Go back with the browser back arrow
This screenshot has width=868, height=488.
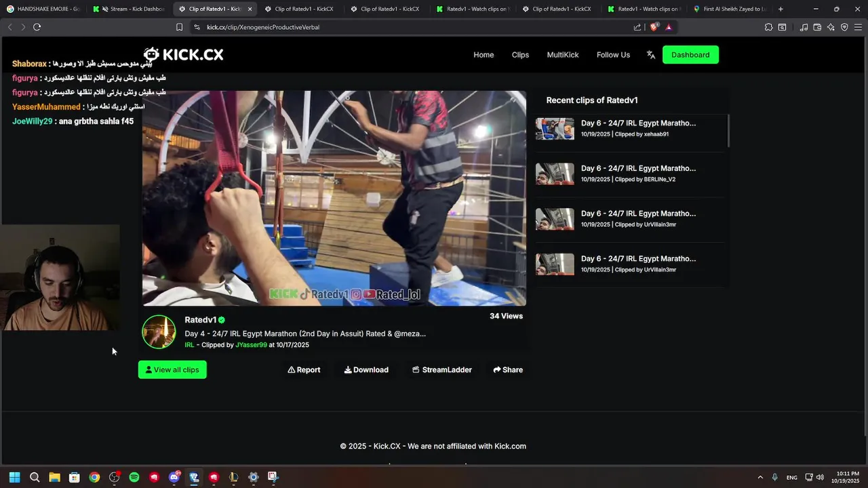click(9, 27)
